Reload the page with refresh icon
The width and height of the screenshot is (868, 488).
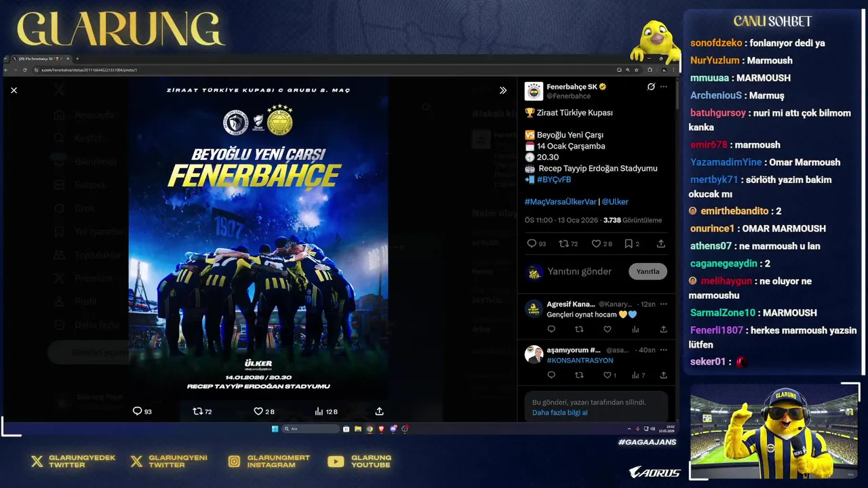(25, 70)
